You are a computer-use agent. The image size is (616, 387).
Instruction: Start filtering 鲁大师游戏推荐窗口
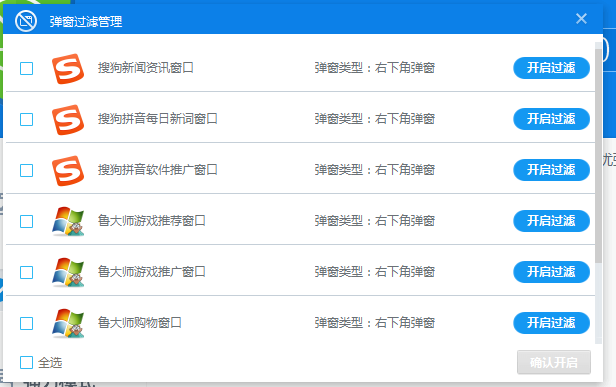[x=551, y=221]
